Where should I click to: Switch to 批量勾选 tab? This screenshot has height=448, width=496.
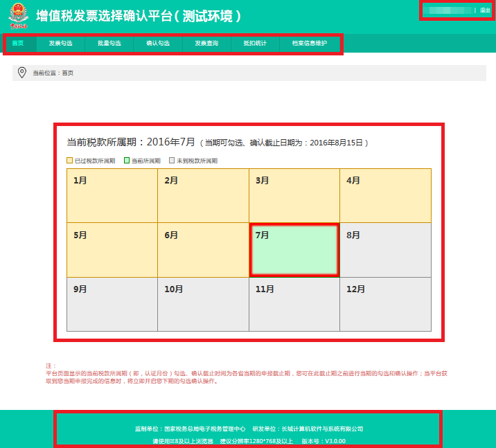pos(109,44)
